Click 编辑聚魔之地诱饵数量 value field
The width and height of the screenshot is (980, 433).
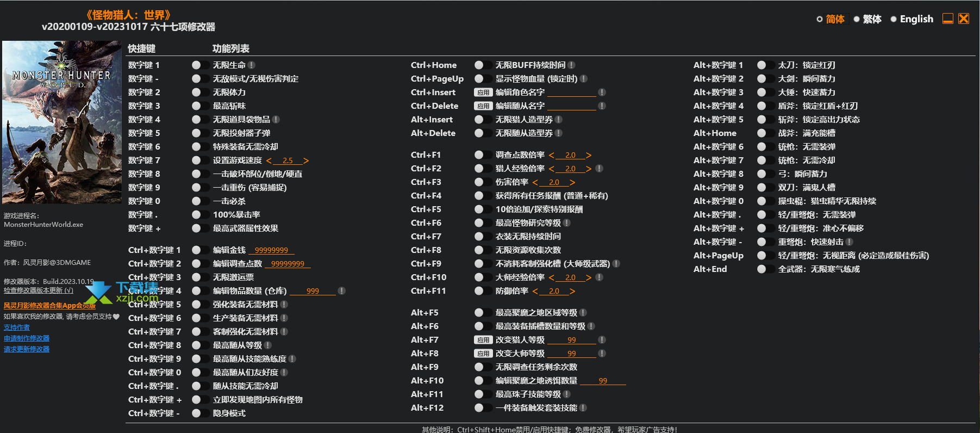pos(603,381)
